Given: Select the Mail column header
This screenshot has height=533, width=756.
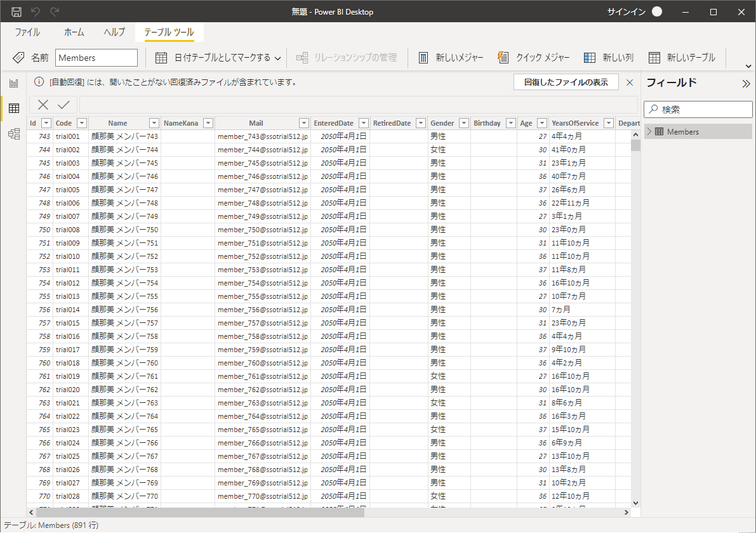Looking at the screenshot, I should (256, 123).
